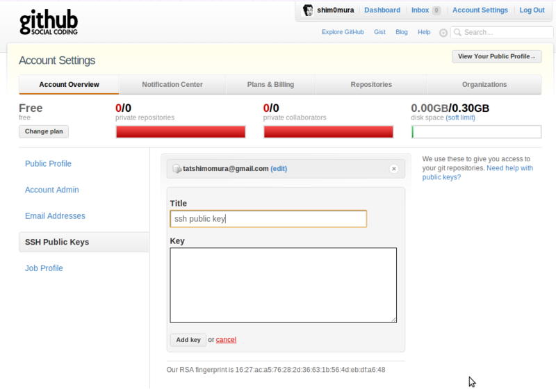556x392 pixels.
Task: Click the Add key button
Action: (x=188, y=340)
